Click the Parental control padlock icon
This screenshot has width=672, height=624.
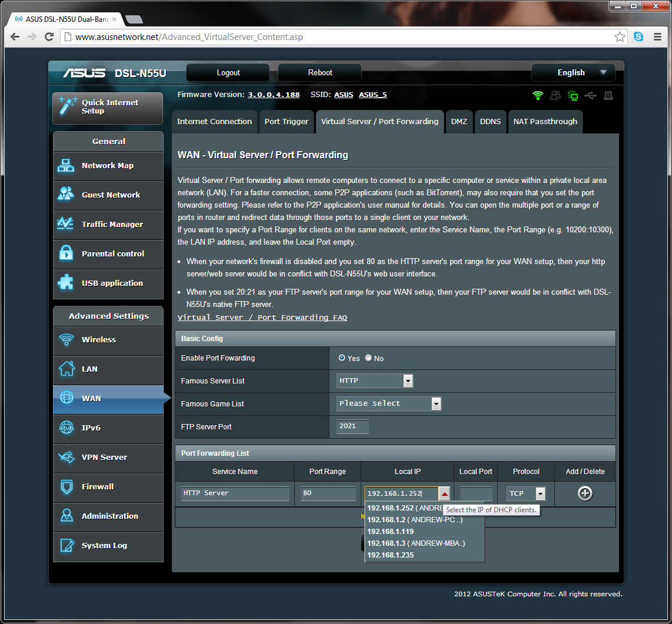click(x=65, y=253)
